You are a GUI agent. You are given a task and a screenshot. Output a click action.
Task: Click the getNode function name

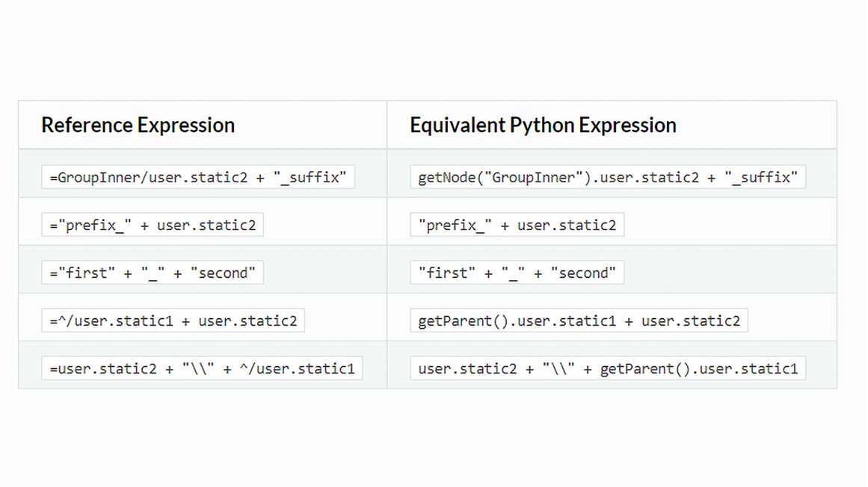(447, 177)
